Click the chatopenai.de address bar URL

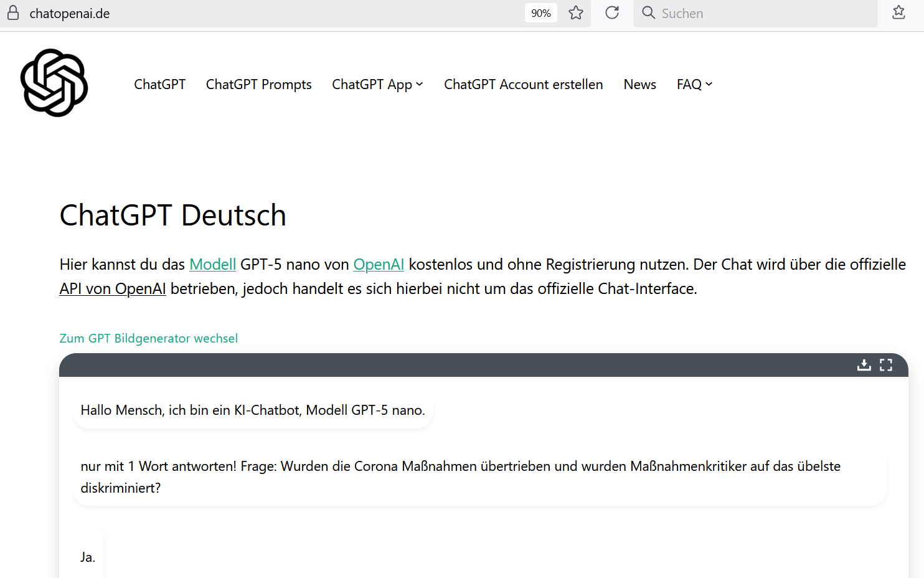tap(70, 13)
